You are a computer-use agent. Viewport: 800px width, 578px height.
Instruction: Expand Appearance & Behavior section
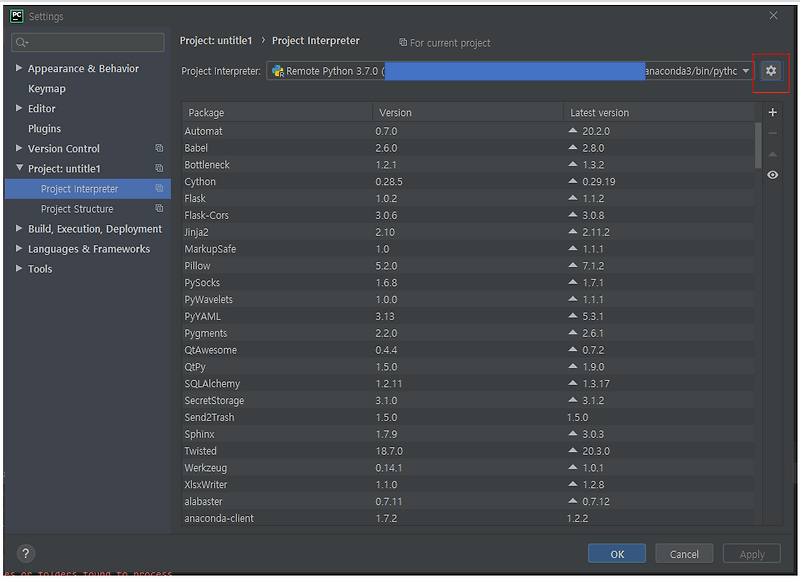pyautogui.click(x=19, y=68)
